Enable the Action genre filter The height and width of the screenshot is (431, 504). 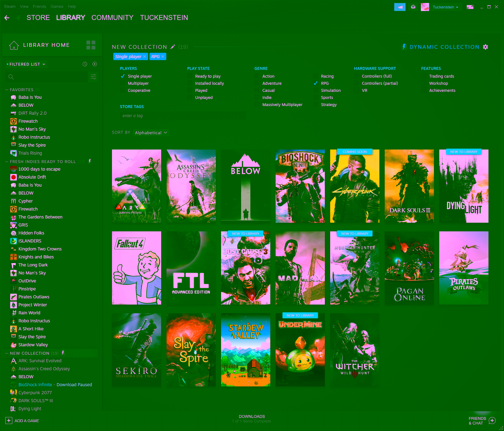(257, 76)
